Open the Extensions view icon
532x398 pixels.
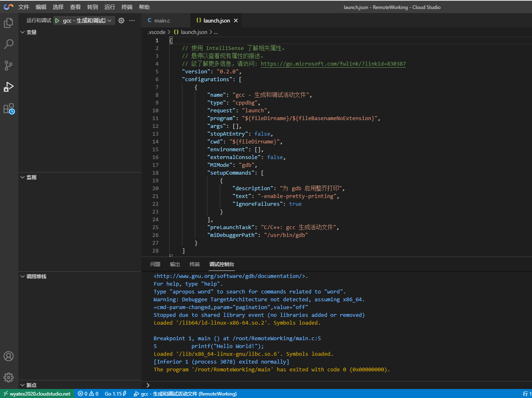click(9, 109)
